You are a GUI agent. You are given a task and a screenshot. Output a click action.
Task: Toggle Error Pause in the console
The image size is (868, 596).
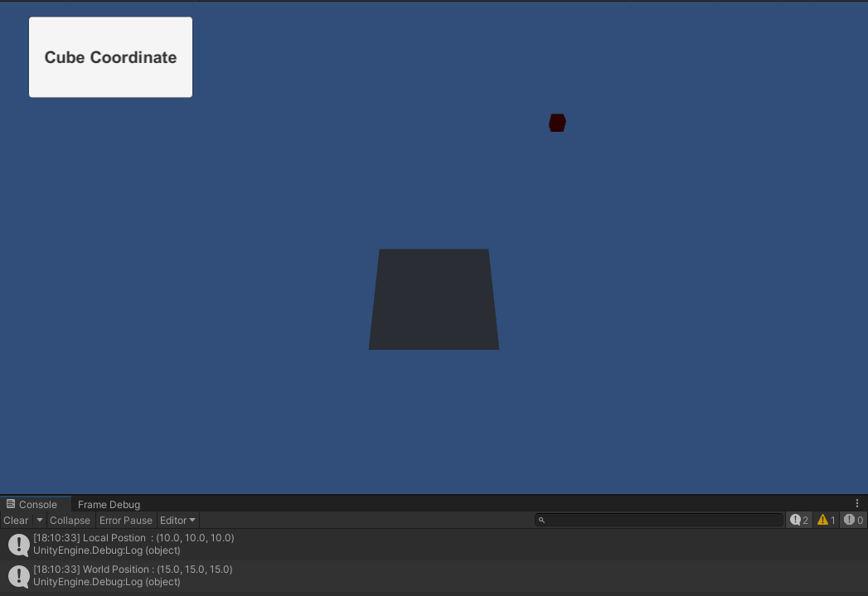[126, 521]
